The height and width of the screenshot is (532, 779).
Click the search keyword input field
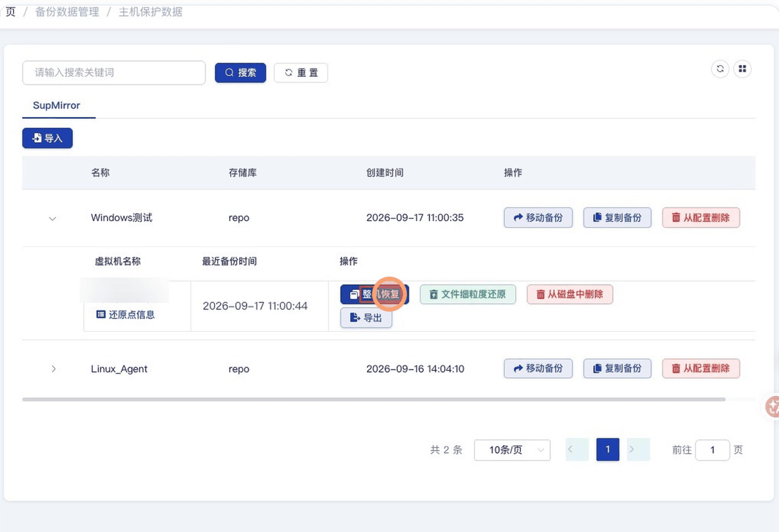pos(114,73)
